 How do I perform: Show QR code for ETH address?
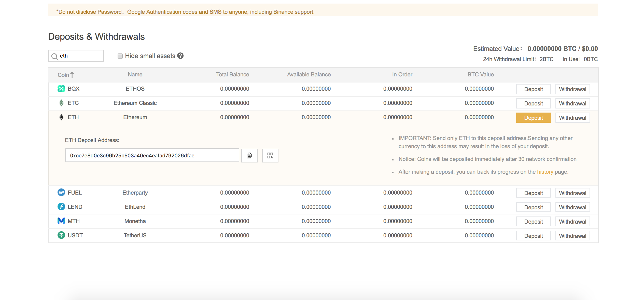coord(270,155)
